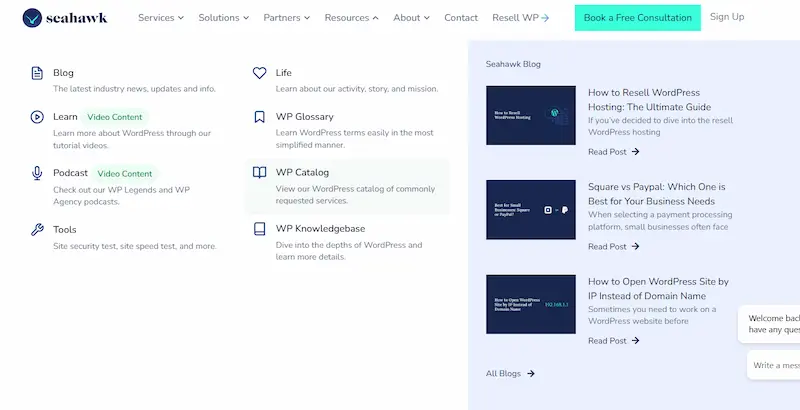The image size is (800, 410).
Task: Click the WP Knowledgebase book icon
Action: [260, 229]
